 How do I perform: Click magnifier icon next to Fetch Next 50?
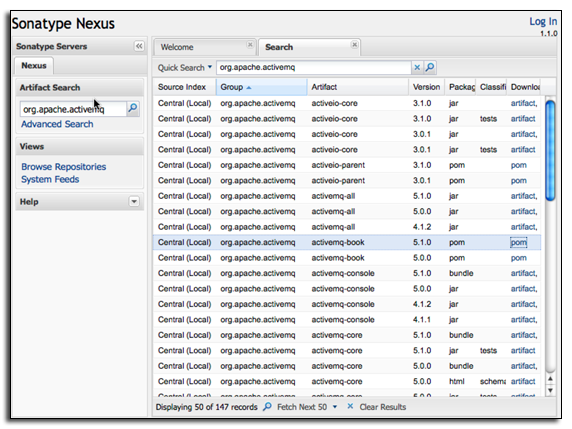coord(267,406)
